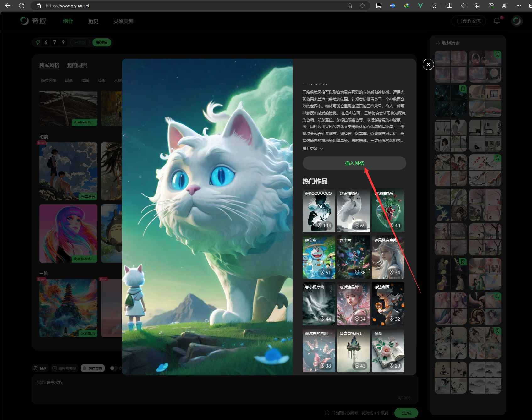
Task: Filter styles by 插画
Action: coord(85,80)
